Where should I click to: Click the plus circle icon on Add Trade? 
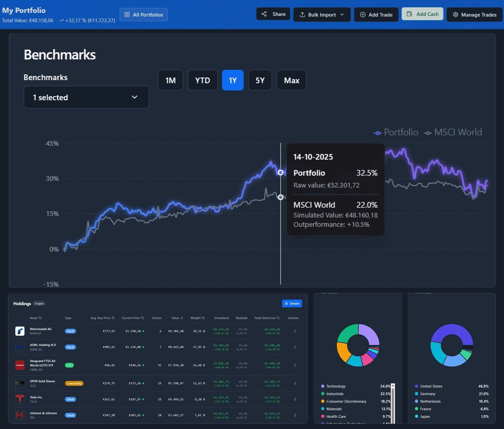(x=363, y=15)
